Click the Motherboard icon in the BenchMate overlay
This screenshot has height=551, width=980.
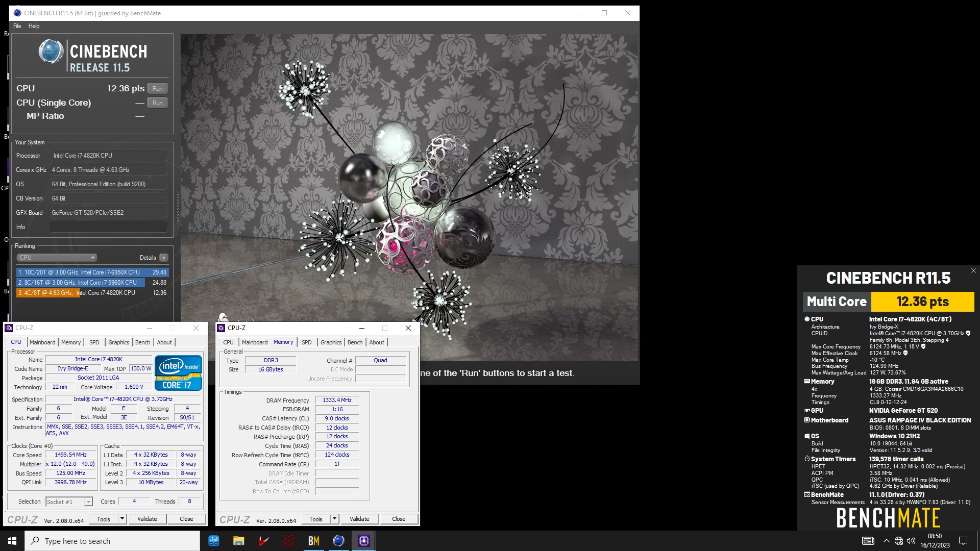[x=807, y=420]
